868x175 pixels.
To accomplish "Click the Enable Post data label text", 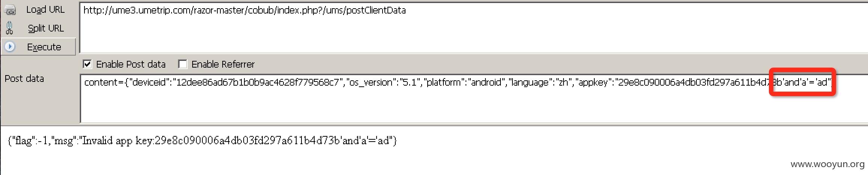I will pyautogui.click(x=131, y=64).
